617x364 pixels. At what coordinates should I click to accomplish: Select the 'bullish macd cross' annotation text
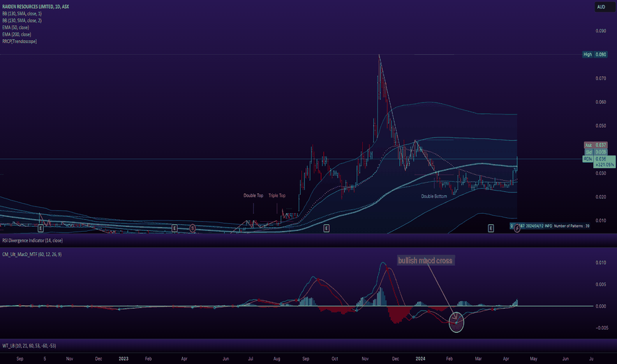tap(426, 261)
